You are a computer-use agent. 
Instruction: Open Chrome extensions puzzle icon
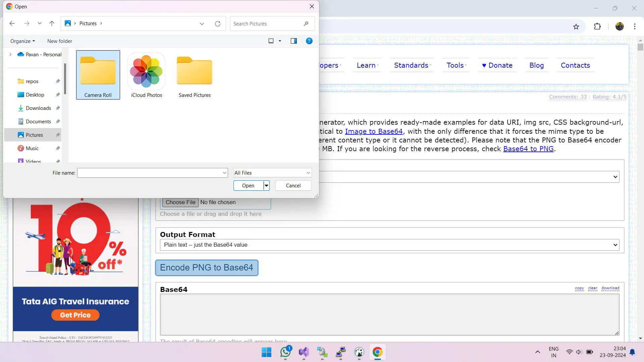[597, 26]
